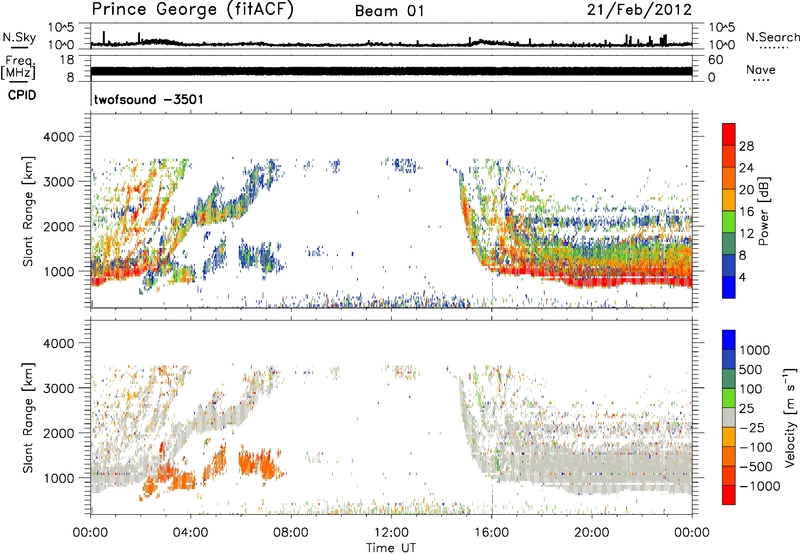Click the Velocity [m s-1] colorbar label
Image resolution: width=800 pixels, height=554 pixels.
point(790,417)
